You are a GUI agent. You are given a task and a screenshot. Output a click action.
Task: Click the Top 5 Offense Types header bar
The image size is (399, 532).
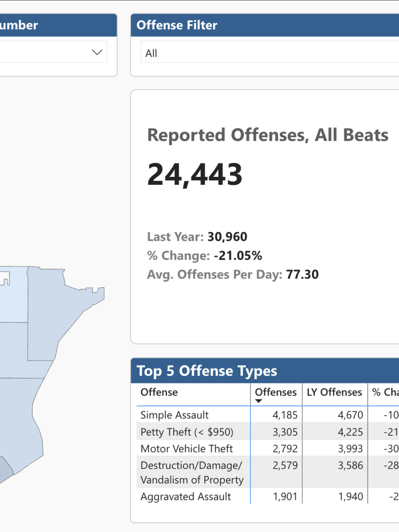tap(207, 371)
